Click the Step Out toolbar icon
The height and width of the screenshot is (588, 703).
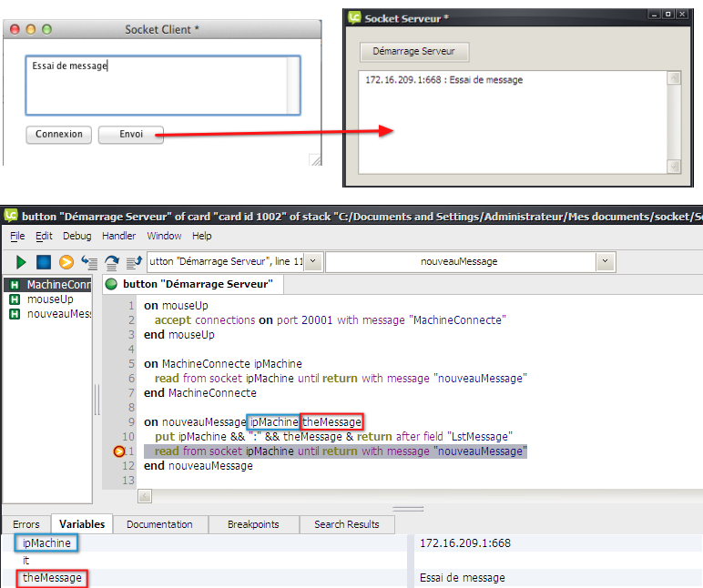134,262
